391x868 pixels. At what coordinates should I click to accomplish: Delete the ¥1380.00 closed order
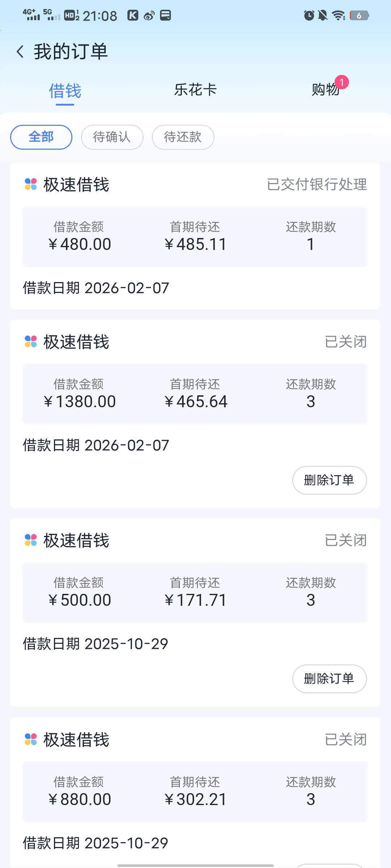pos(329,480)
